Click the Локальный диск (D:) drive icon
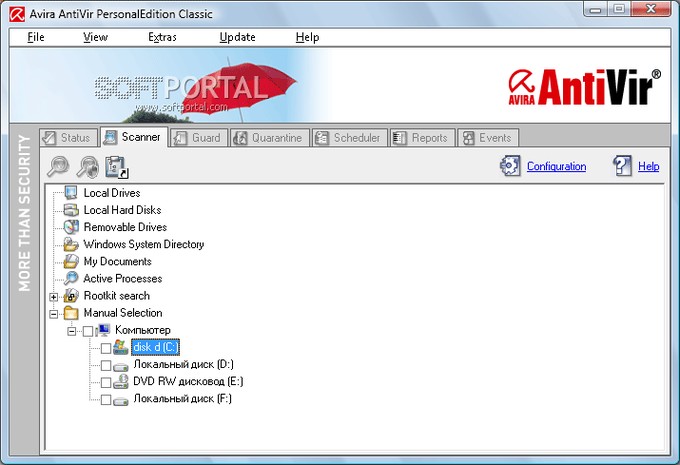 coord(121,365)
